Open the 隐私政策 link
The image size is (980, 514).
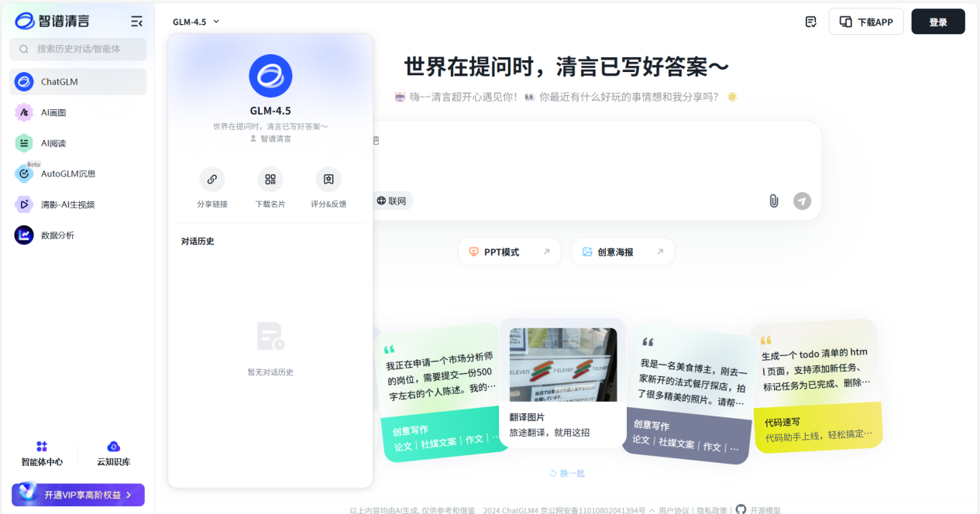pos(711,509)
